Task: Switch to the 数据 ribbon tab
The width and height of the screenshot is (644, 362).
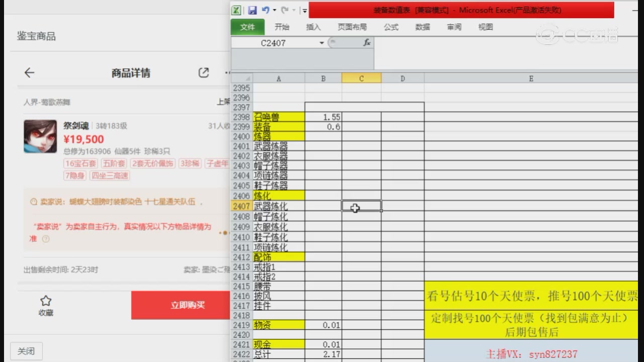Action: (423, 27)
